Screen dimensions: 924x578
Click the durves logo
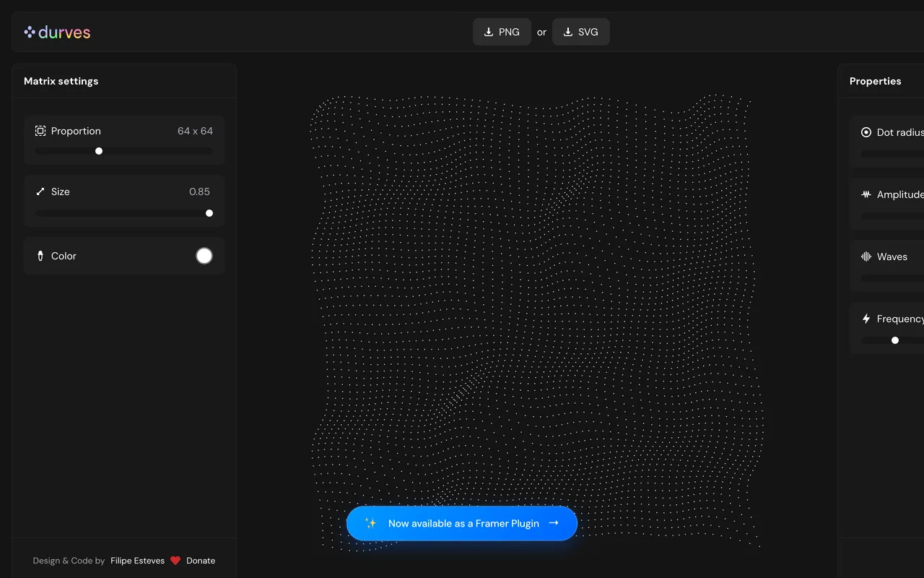coord(57,32)
